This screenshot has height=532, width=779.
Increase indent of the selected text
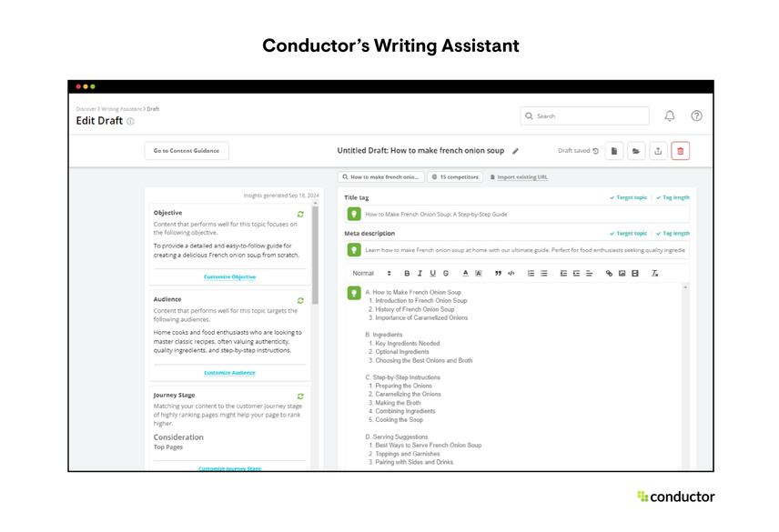click(x=576, y=274)
